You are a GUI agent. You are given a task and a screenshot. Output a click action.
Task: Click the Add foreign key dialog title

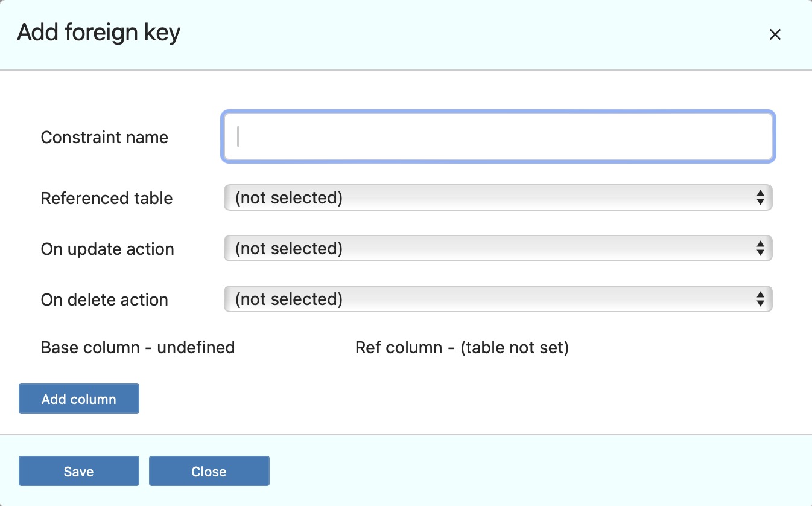click(98, 33)
